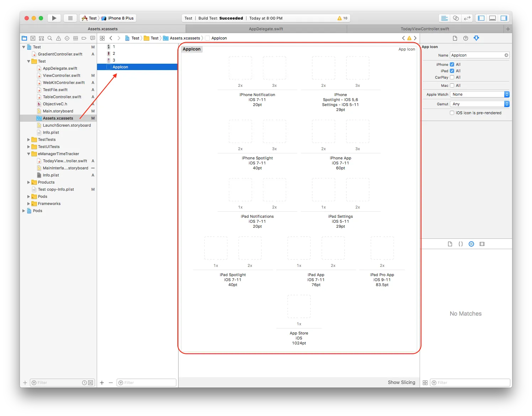Click the library Filter field
This screenshot has height=416, width=532.
(470, 383)
